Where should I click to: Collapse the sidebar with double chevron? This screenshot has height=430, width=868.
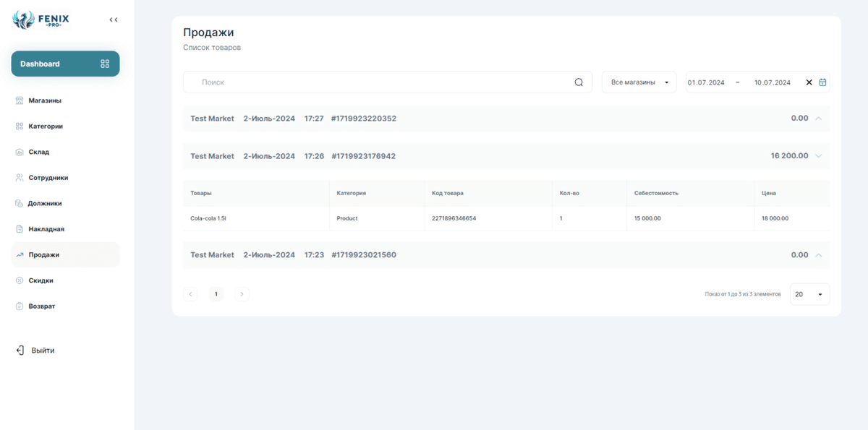(x=114, y=20)
